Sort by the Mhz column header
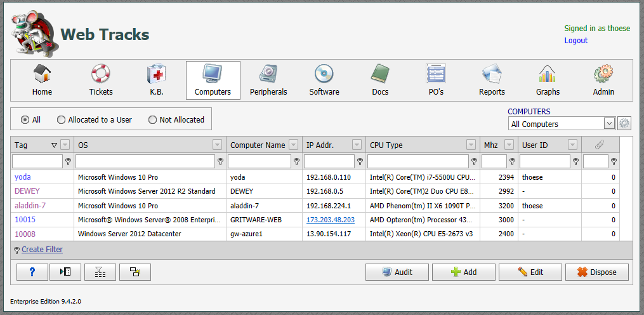Screen dimensions: 644x315 tap(491, 145)
